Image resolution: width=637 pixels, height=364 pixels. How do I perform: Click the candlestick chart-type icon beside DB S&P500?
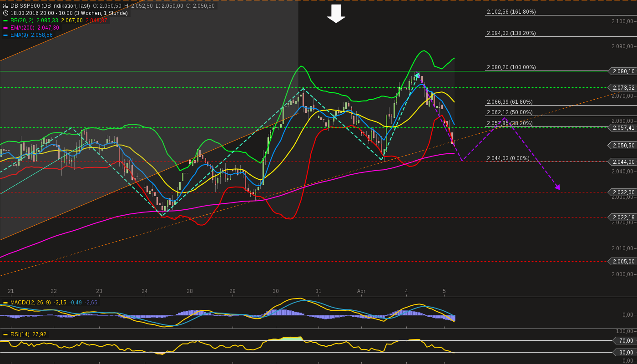click(x=5, y=6)
